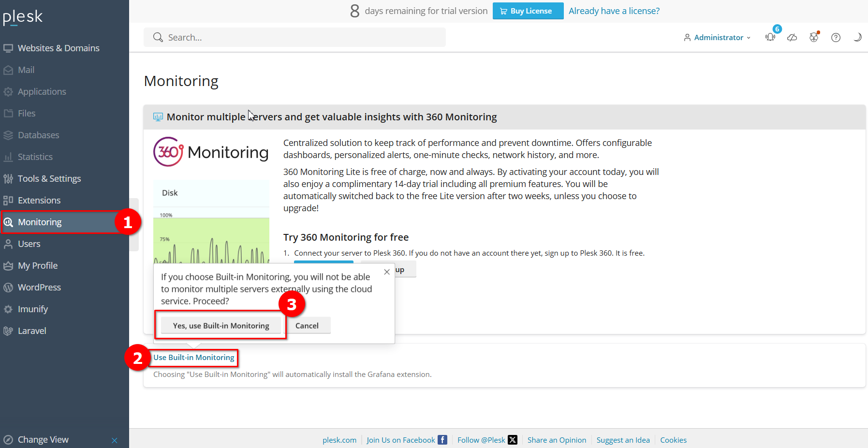This screenshot has height=448, width=868.
Task: Open the help question mark icon
Action: (836, 37)
